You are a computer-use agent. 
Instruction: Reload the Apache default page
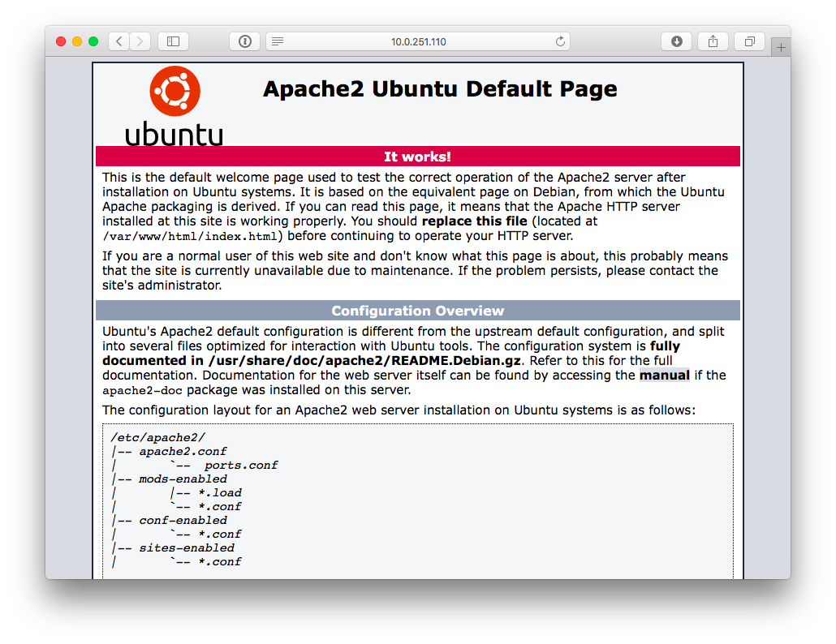[x=560, y=41]
